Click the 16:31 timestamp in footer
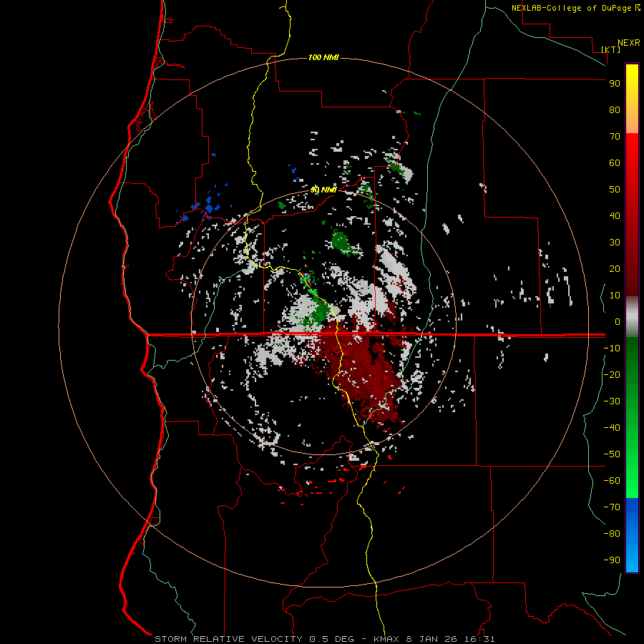This screenshot has width=644, height=644. point(478,639)
